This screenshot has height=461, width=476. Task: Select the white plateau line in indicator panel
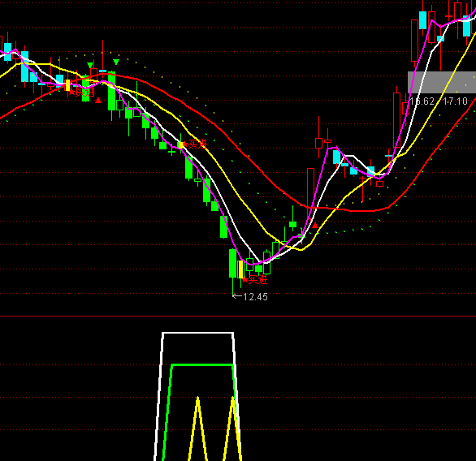[x=198, y=333]
